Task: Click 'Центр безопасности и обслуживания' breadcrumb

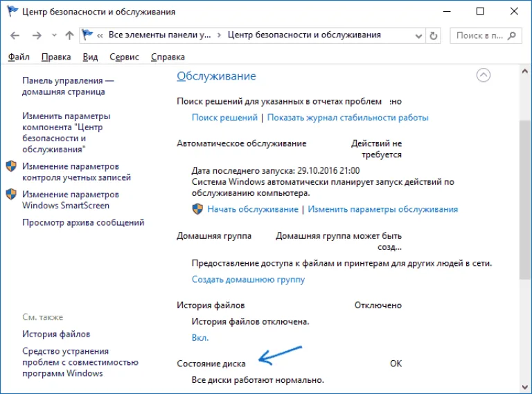Action: [304, 35]
